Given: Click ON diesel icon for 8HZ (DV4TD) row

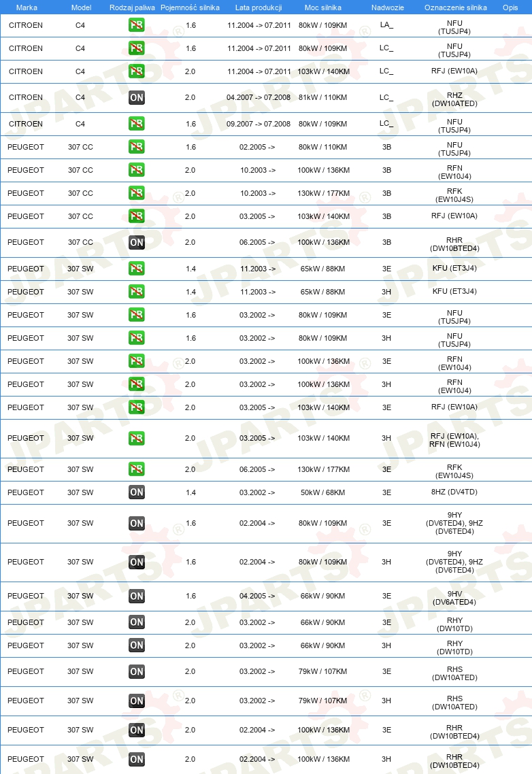Looking at the screenshot, I should click(x=136, y=492).
